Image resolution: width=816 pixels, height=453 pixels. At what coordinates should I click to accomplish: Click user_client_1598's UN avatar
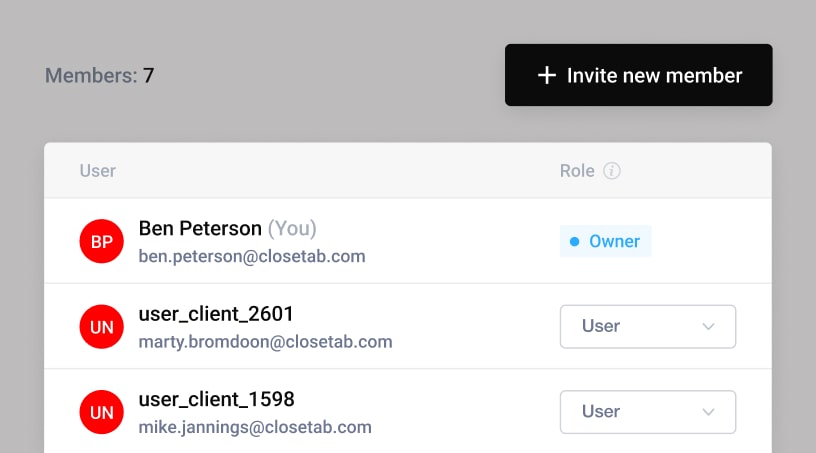[102, 412]
